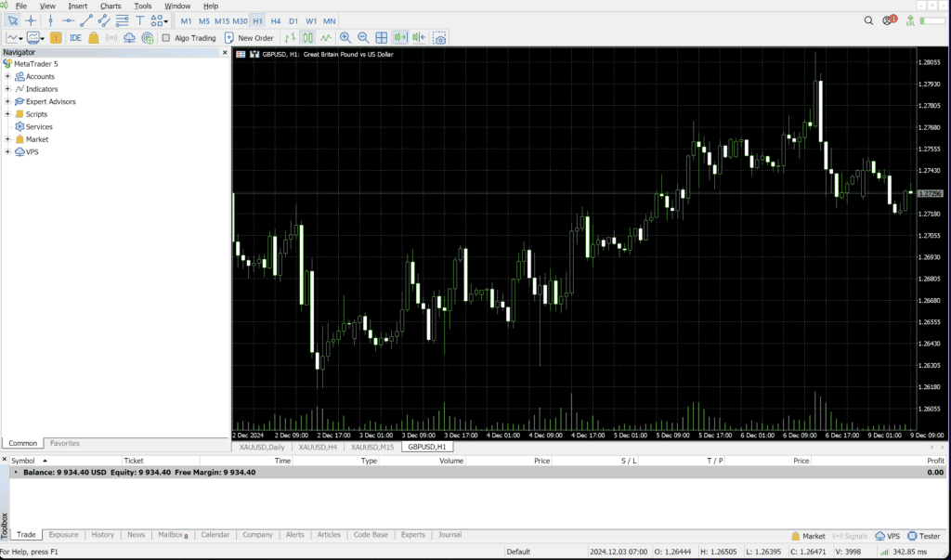Switch chart to candlestick display
The width and height of the screenshot is (951, 560).
(x=308, y=38)
